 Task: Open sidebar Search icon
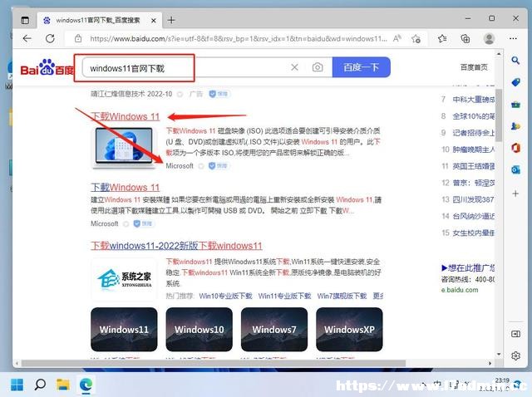point(515,61)
